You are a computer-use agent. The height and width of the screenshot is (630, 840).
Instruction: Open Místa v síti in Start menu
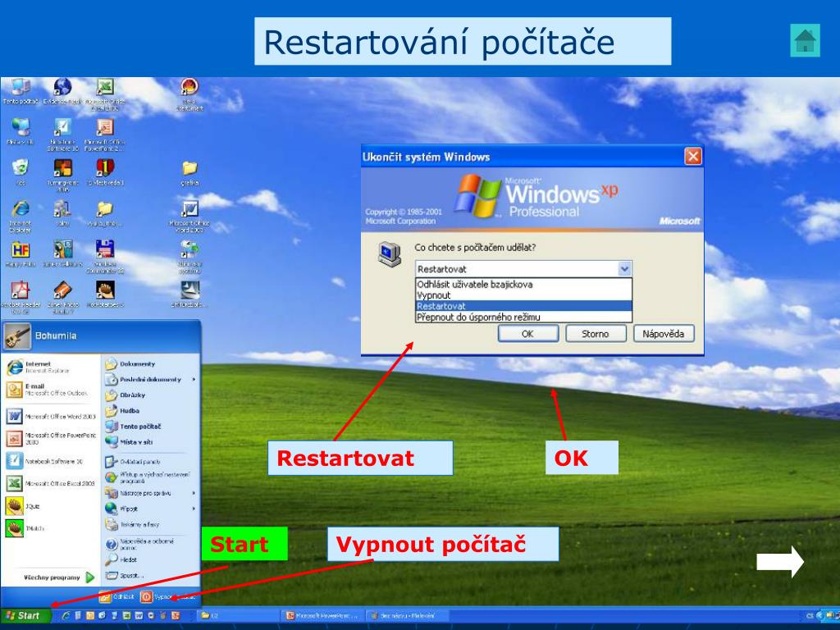130,442
